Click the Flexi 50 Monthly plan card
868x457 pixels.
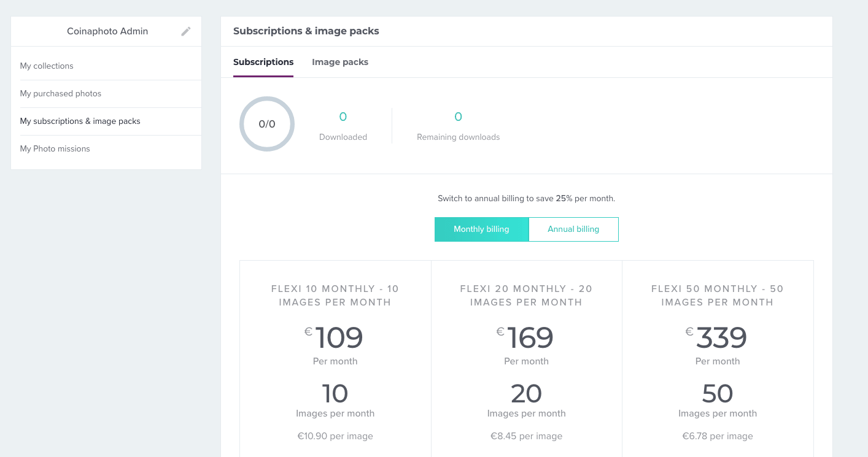click(x=718, y=362)
